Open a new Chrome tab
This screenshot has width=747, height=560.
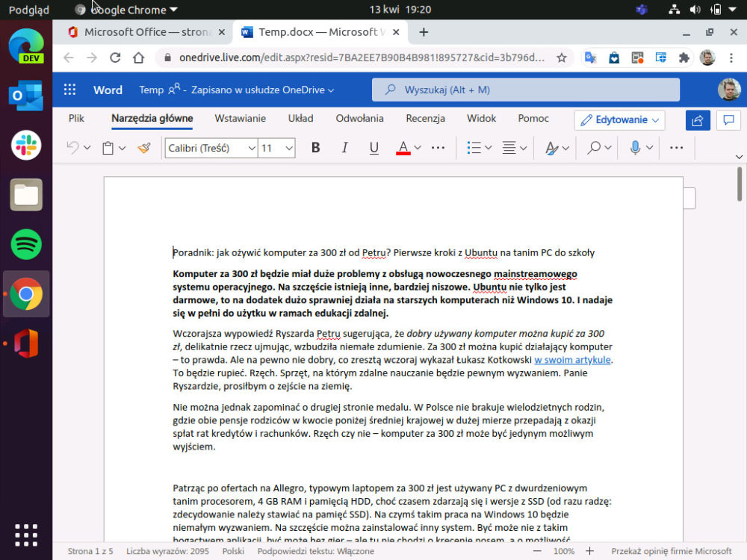424,32
